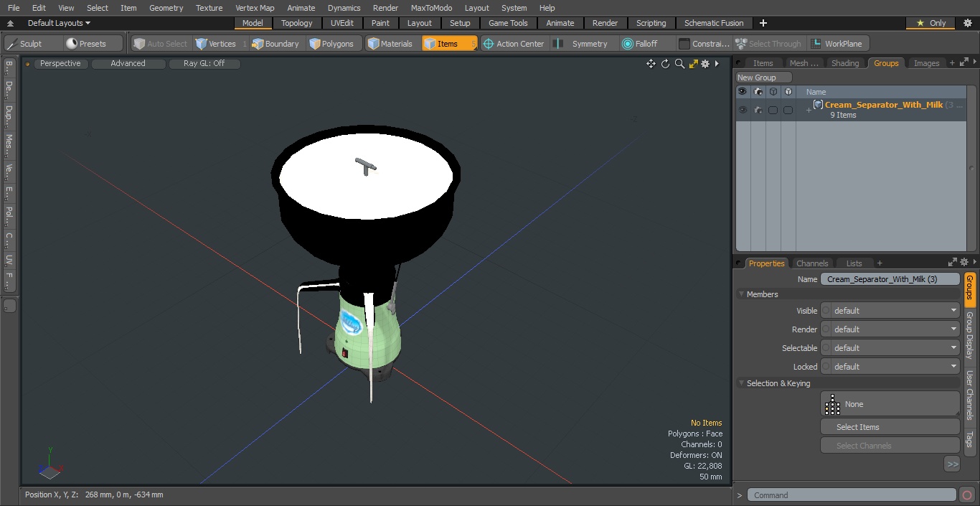This screenshot has height=506, width=980.
Task: Toggle Auto Select mode
Action: click(x=161, y=44)
